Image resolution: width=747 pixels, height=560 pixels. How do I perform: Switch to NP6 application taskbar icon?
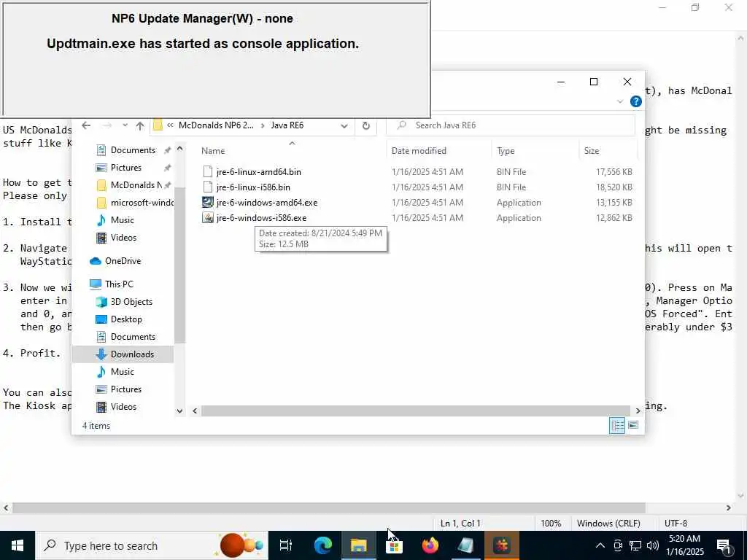pyautogui.click(x=501, y=545)
